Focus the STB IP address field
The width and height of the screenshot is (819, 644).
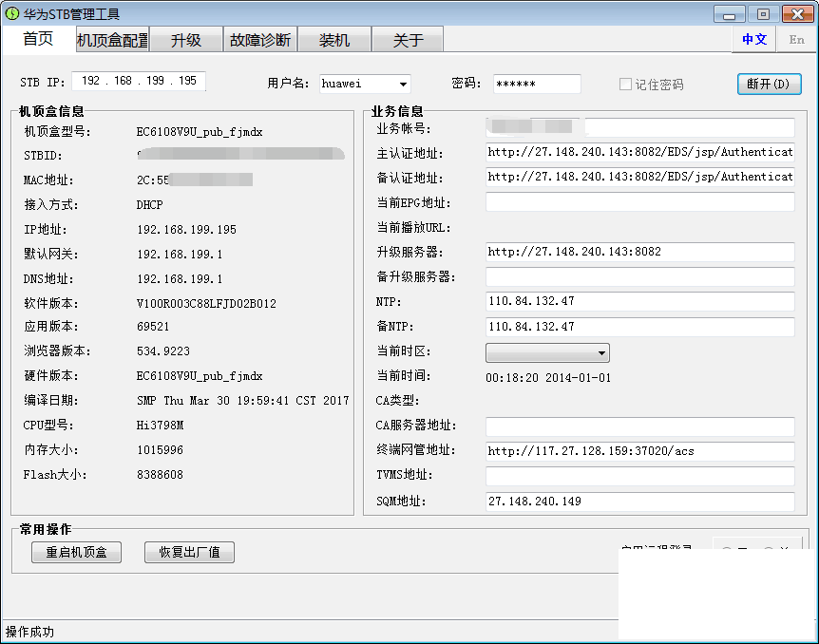(x=139, y=81)
